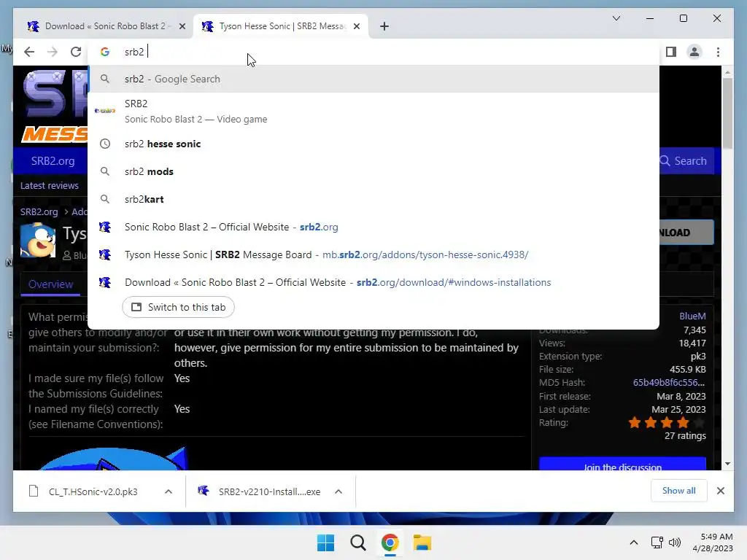Click the address bar containing srb2
The width and height of the screenshot is (747, 560).
(x=373, y=52)
